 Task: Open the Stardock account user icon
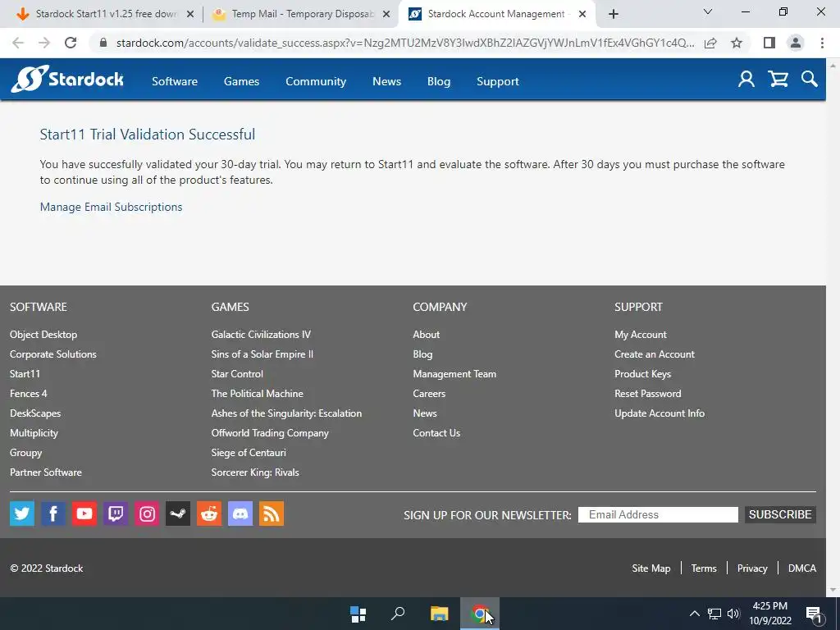point(746,80)
